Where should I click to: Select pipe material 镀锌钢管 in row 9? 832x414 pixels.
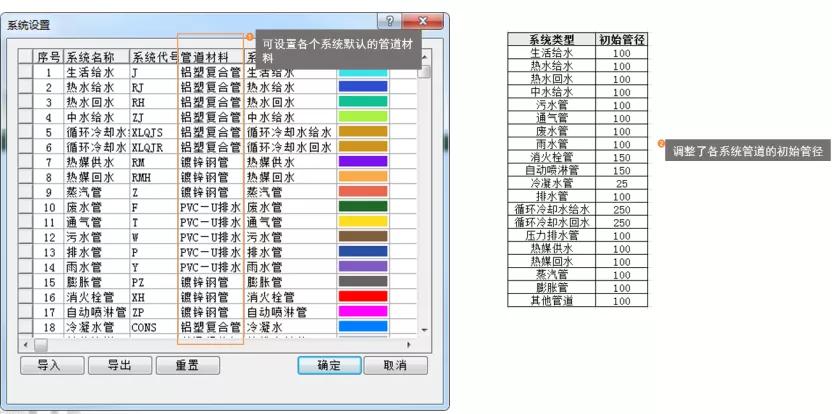pyautogui.click(x=211, y=192)
